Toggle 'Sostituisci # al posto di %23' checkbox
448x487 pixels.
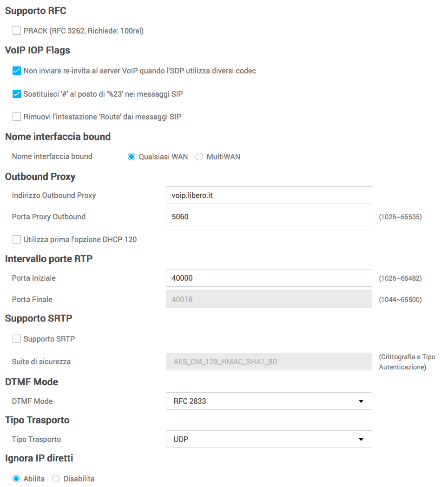tap(17, 94)
